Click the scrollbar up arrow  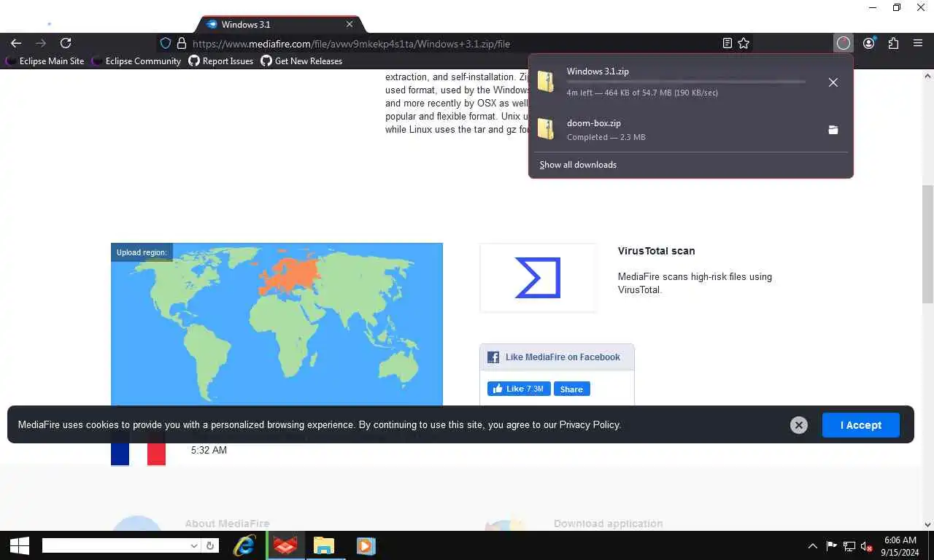[927, 76]
